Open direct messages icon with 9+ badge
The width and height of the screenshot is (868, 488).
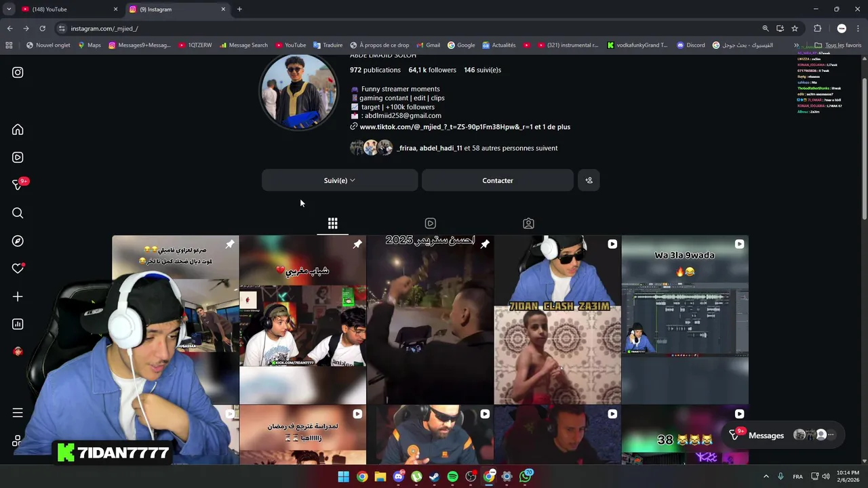point(18,185)
